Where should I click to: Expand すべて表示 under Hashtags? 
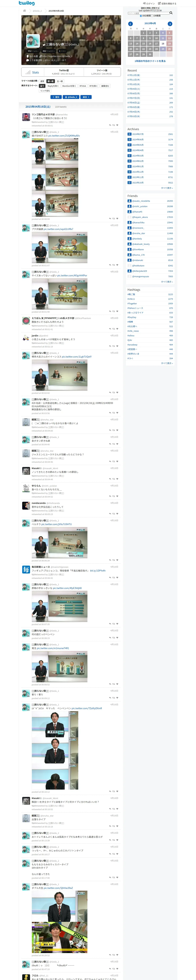tap(167, 363)
